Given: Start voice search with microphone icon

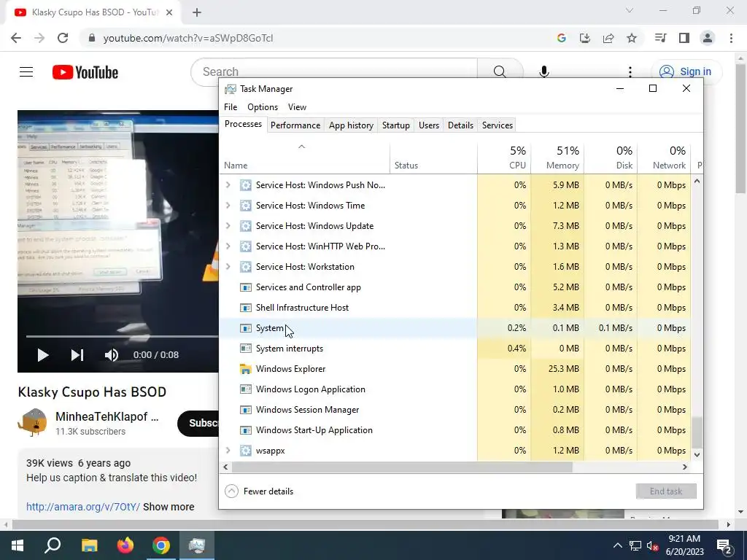Looking at the screenshot, I should [x=544, y=71].
